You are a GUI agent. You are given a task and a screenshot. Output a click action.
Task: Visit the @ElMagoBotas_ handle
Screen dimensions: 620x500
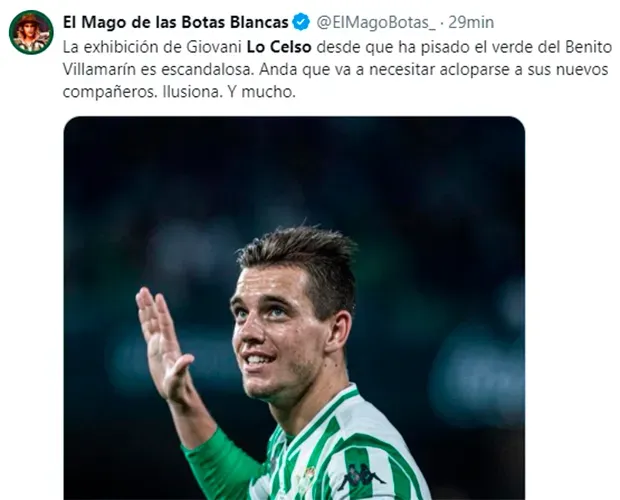coord(376,23)
